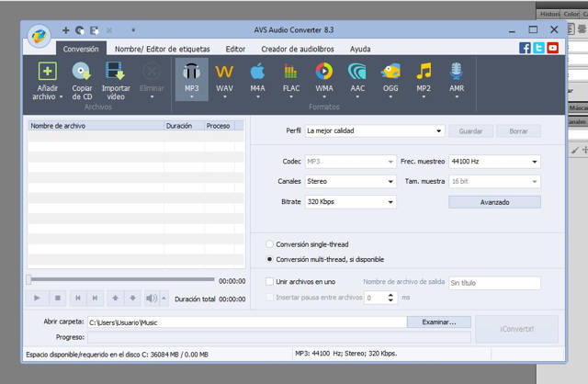The height and width of the screenshot is (384, 588).
Task: Choose the WAV format icon
Action: 224,72
